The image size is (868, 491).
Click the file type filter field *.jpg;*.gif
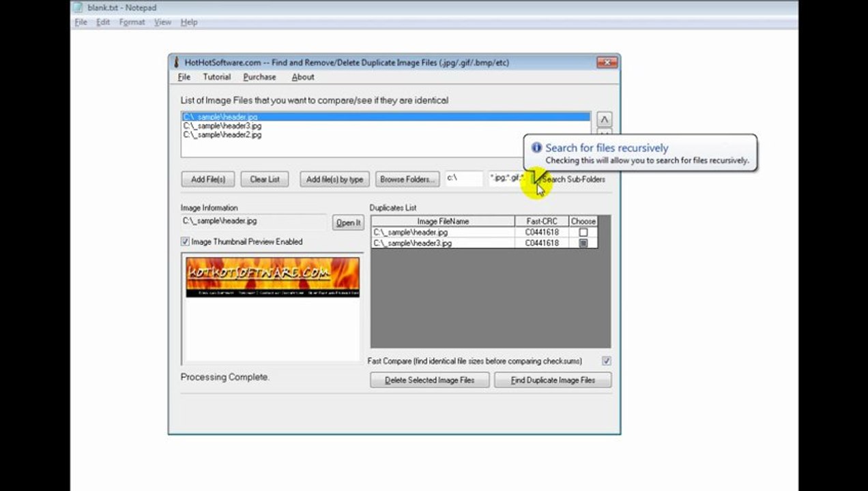(508, 179)
